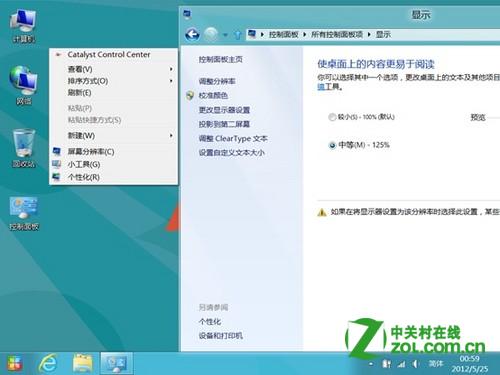Launch Internet Explorer from taskbar
Image resolution: width=500 pixels, height=375 pixels.
click(48, 363)
